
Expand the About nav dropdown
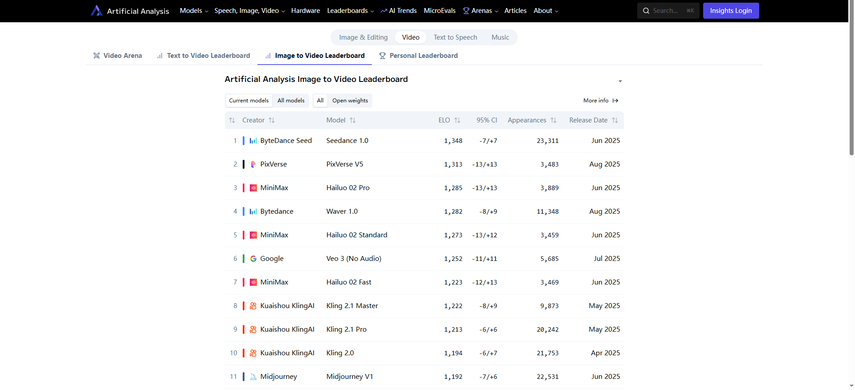pos(546,10)
